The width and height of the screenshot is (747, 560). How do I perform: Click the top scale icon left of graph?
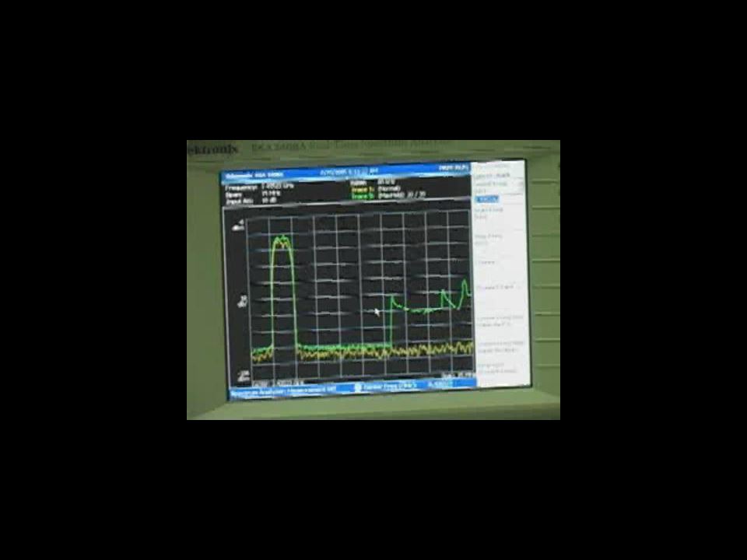(240, 225)
